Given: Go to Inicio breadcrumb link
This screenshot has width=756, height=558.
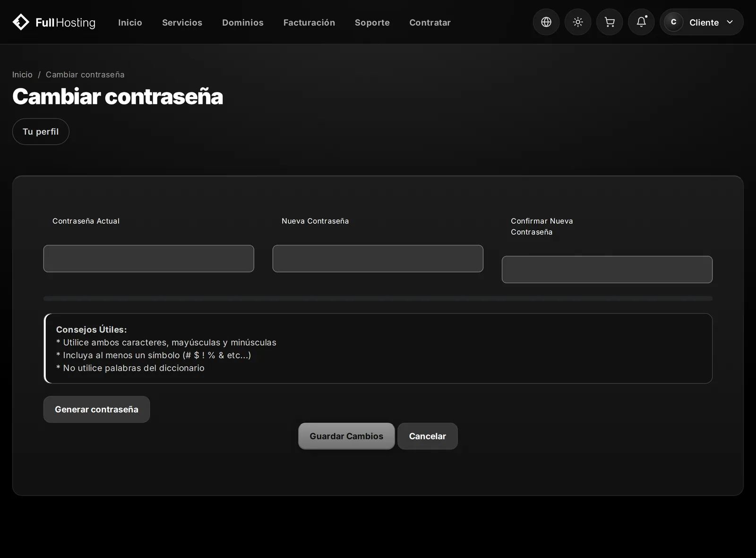Looking at the screenshot, I should tap(22, 75).
